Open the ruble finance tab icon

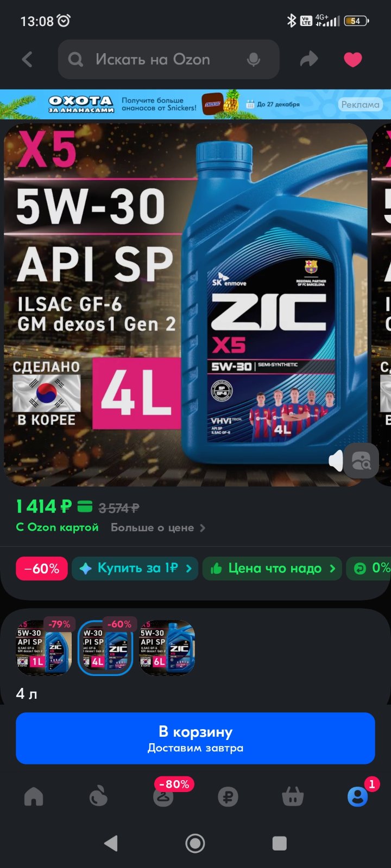tap(228, 796)
